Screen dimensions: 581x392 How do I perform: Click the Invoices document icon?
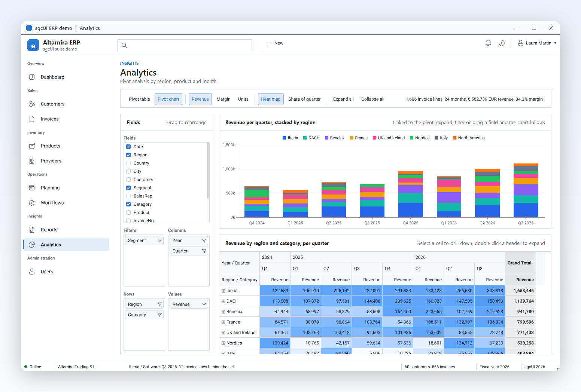(32, 119)
